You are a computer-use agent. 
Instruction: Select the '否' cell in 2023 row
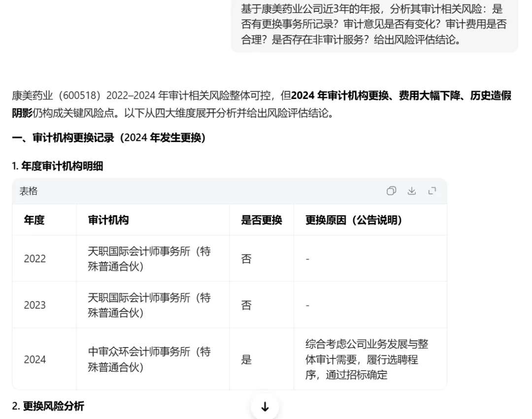(246, 305)
